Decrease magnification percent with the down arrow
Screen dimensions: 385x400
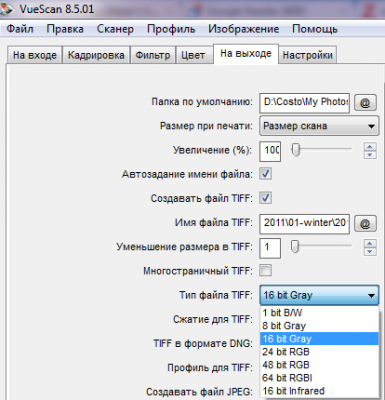coord(370,155)
